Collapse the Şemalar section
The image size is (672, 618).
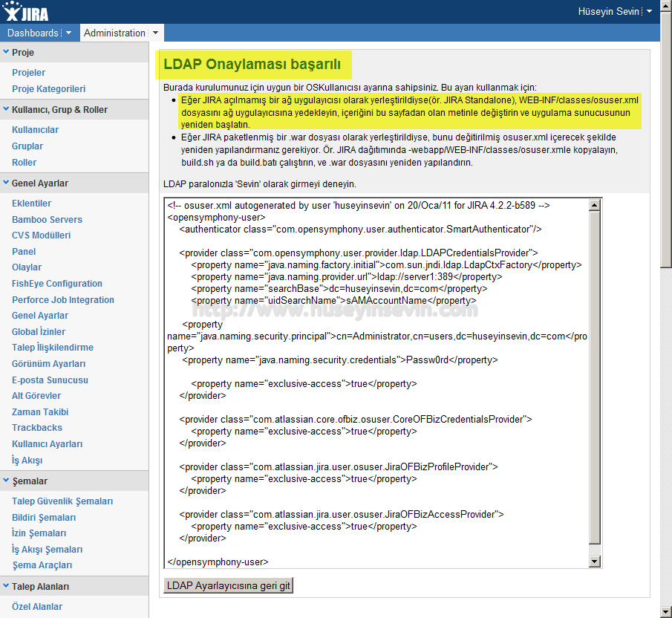click(x=6, y=481)
